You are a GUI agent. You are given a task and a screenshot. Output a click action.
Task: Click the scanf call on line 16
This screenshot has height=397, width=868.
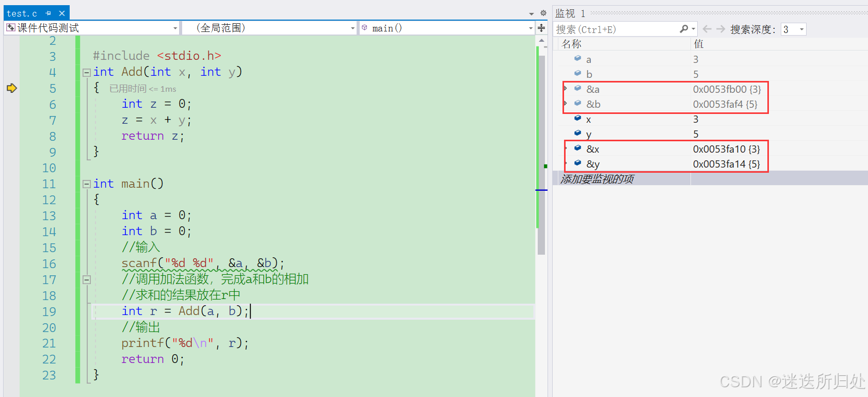203,263
